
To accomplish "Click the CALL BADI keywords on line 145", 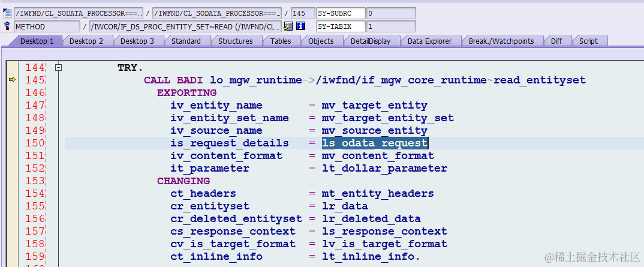I will [x=174, y=80].
